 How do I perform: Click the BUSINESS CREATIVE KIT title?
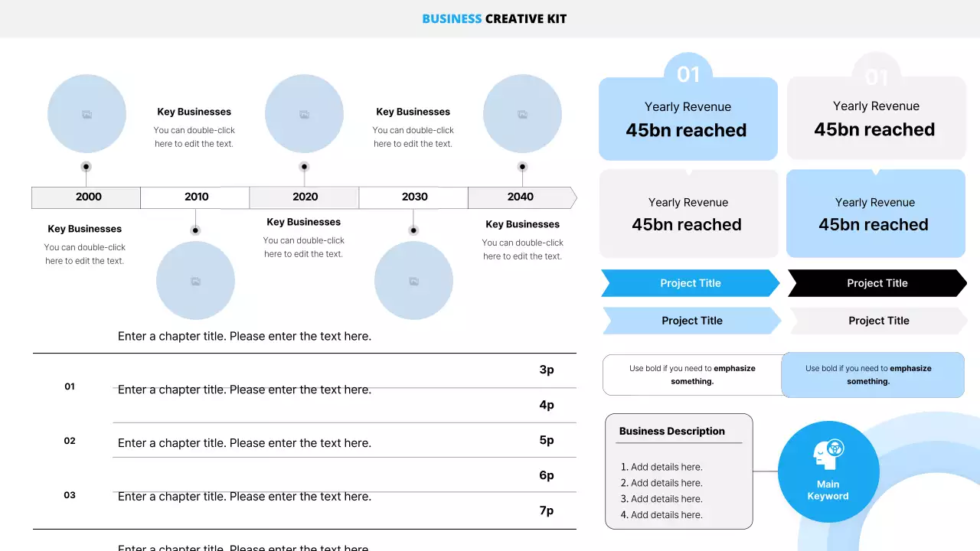pyautogui.click(x=495, y=19)
